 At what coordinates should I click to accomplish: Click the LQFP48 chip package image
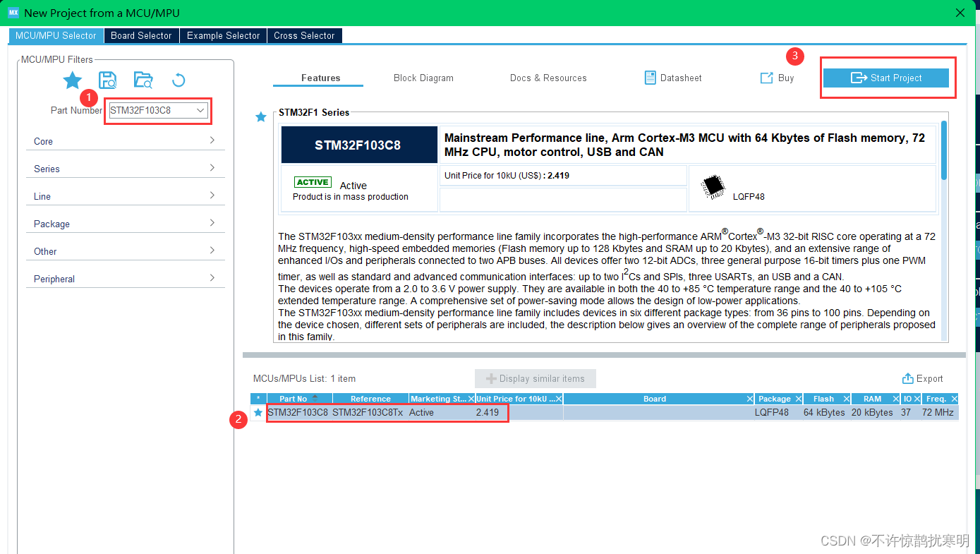point(713,187)
